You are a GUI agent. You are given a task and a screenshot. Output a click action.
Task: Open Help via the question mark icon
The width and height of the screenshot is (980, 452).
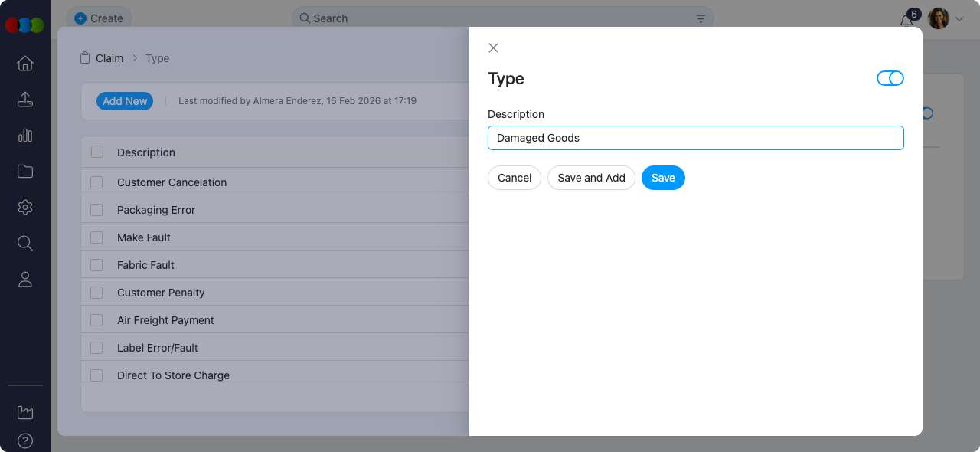tap(24, 441)
